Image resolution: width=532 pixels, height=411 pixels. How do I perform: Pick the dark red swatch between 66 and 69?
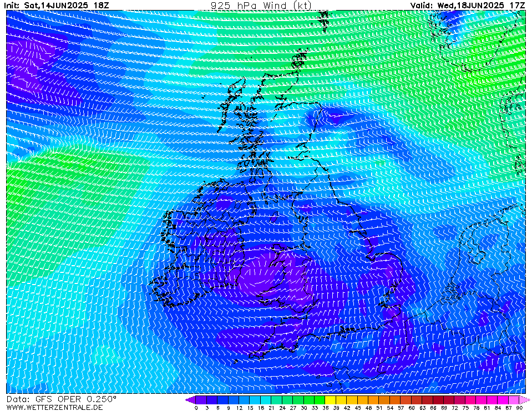[438, 400]
